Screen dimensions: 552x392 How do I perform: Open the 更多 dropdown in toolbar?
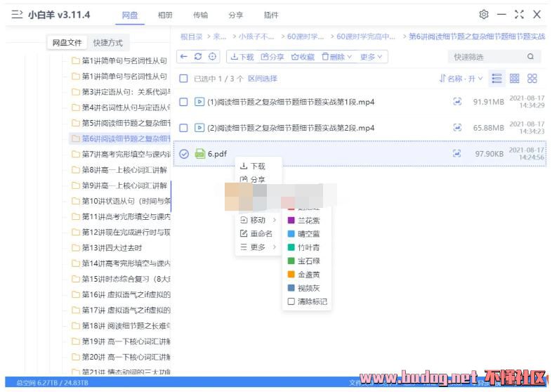tap(372, 57)
